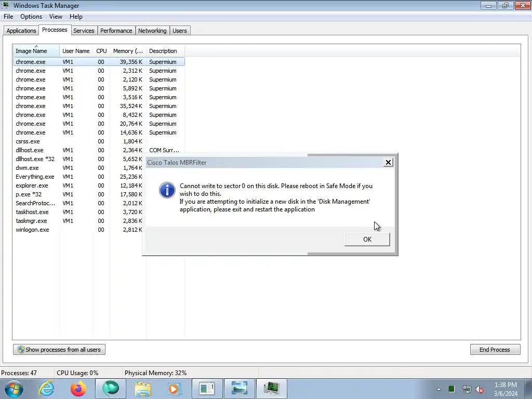Click the Processes: 47 status entry
532x399 pixels.
pos(19,373)
